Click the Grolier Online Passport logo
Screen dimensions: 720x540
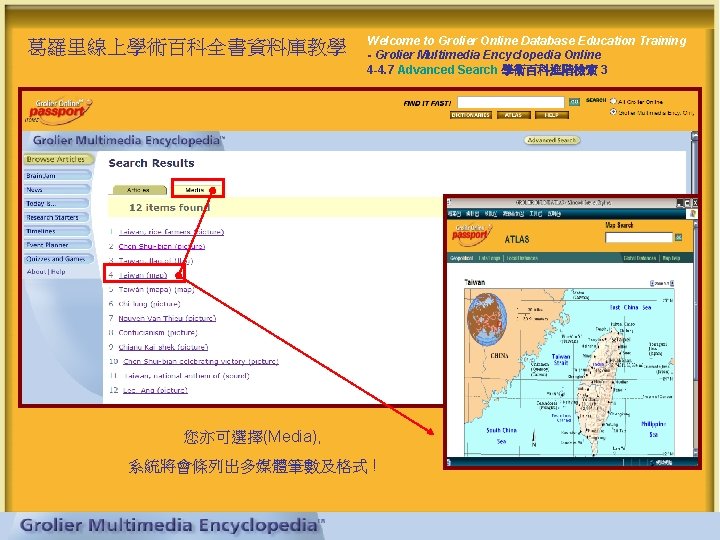[60, 110]
